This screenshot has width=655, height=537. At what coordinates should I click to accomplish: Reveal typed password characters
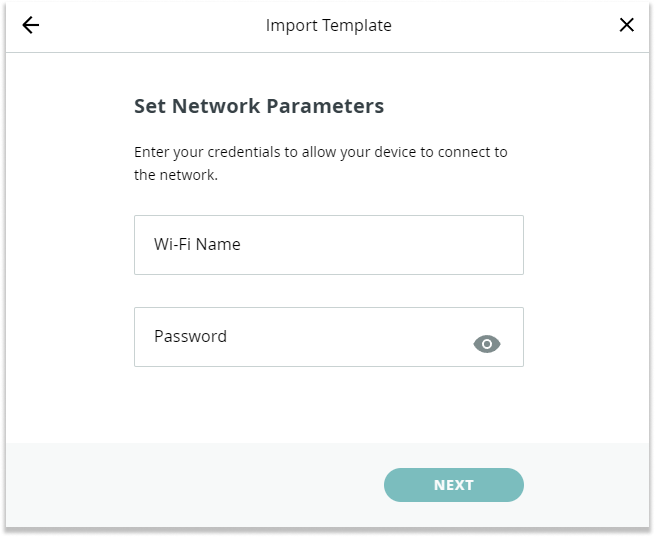tap(487, 344)
